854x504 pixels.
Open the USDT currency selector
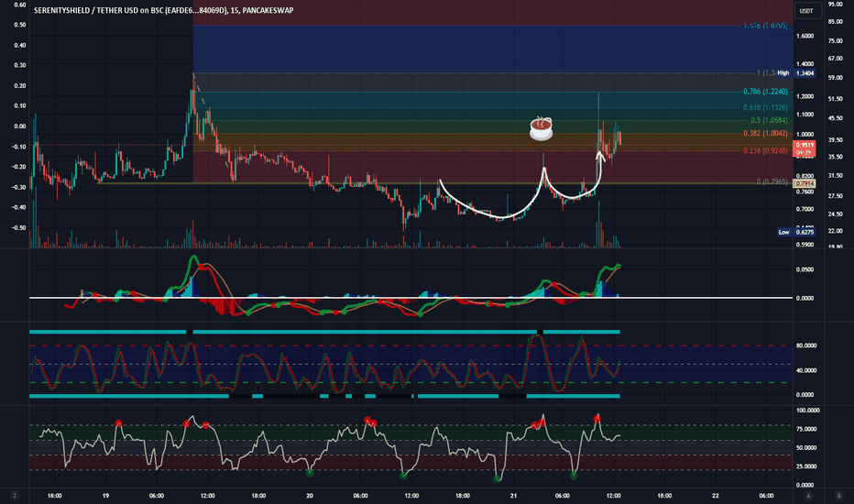coord(806,11)
